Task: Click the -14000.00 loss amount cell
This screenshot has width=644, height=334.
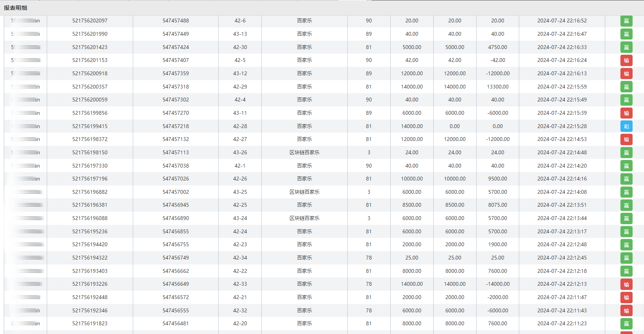Action: tap(497, 284)
